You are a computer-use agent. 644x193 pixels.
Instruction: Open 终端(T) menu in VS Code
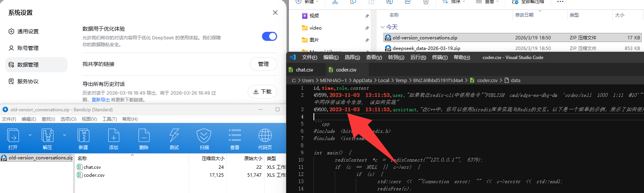coord(440,58)
